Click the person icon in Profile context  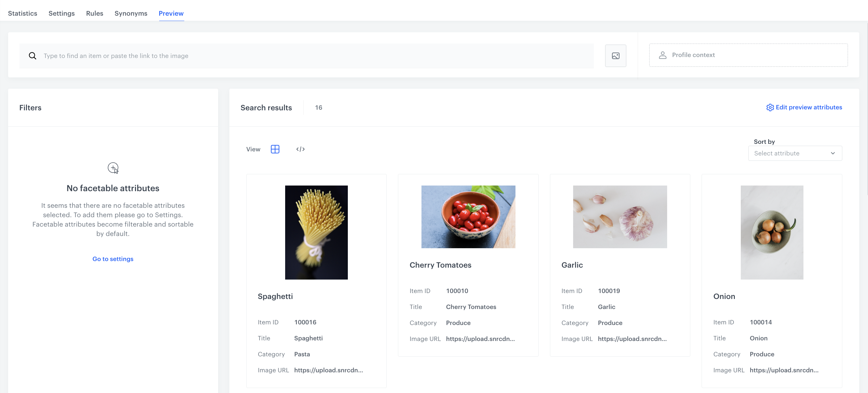click(x=663, y=55)
